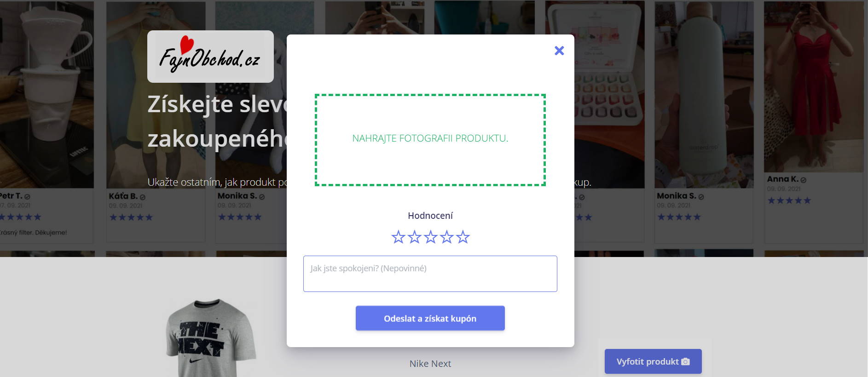The height and width of the screenshot is (377, 868).
Task: Click the satisfaction comment text field
Action: coord(430,274)
